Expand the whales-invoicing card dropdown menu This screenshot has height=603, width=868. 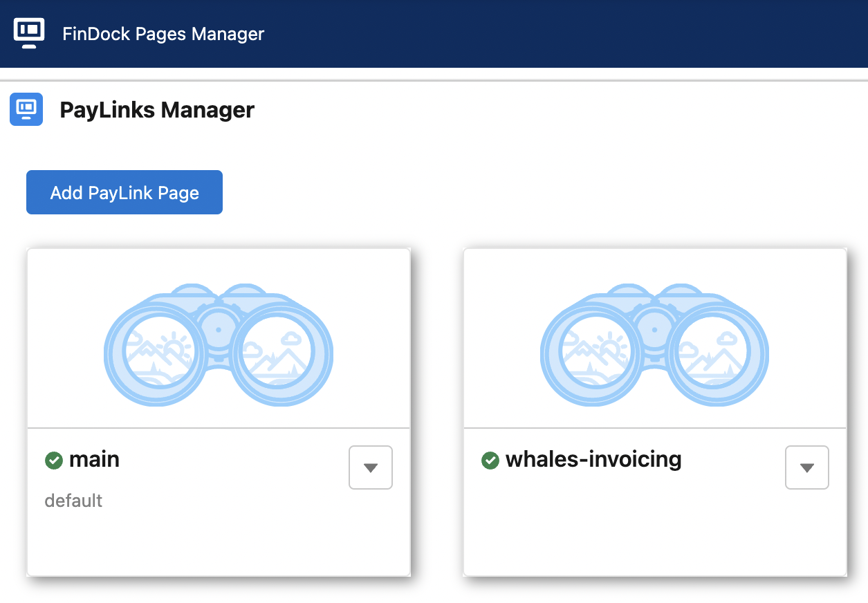(806, 467)
